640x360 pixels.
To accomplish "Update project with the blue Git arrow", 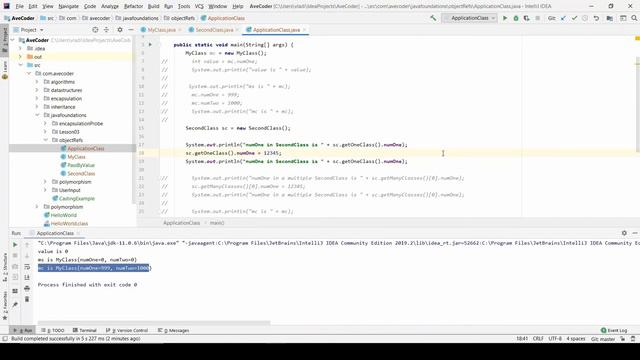I will (x=563, y=18).
